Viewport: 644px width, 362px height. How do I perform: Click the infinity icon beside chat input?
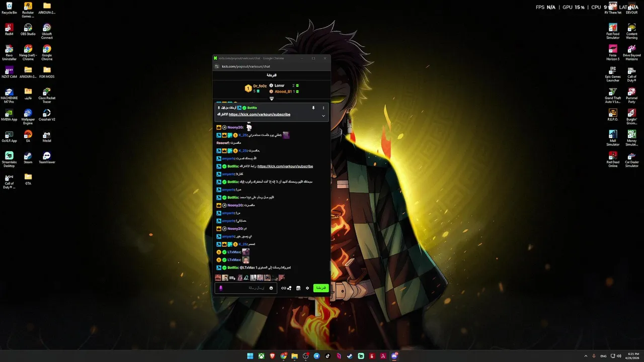pyautogui.click(x=283, y=288)
